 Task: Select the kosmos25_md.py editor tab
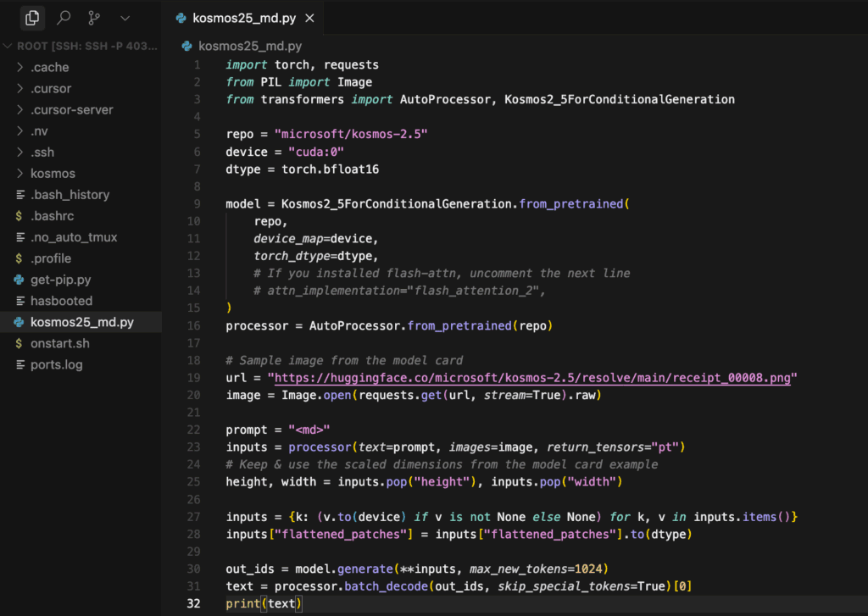244,19
